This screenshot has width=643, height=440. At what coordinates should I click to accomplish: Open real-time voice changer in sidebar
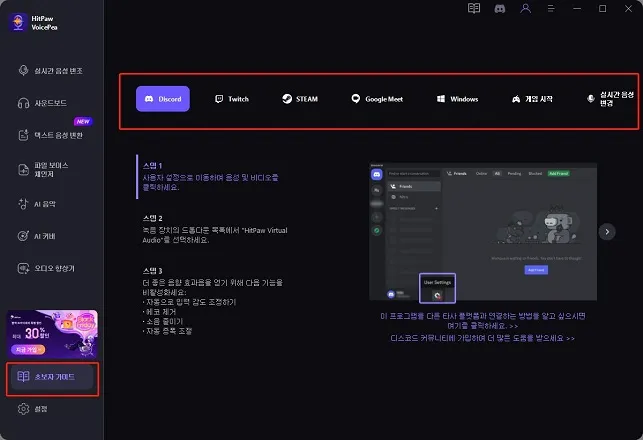click(x=50, y=71)
